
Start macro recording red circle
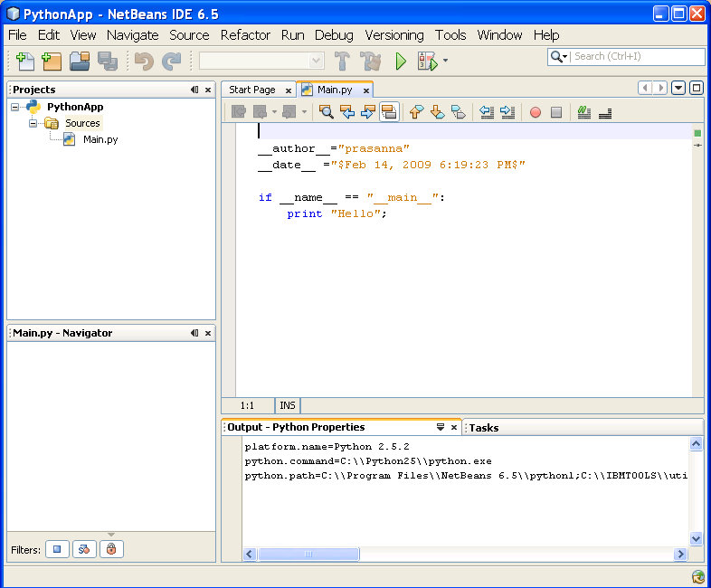(x=536, y=112)
